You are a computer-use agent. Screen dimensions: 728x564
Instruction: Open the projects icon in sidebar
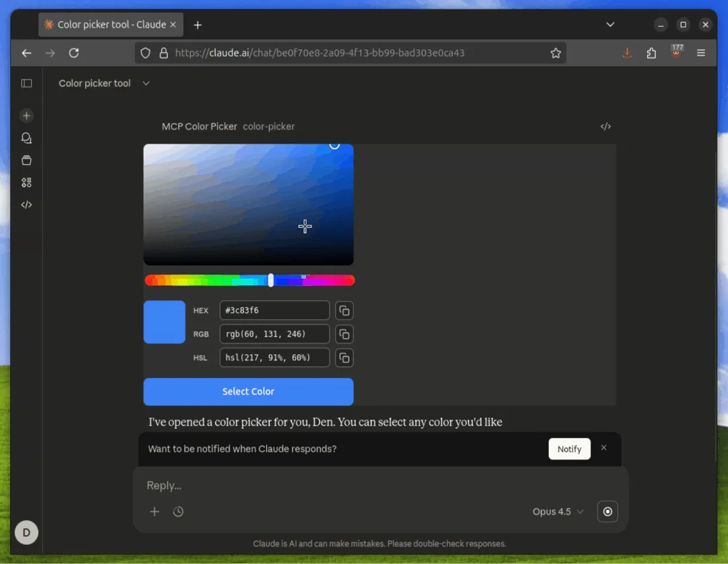pos(26,161)
